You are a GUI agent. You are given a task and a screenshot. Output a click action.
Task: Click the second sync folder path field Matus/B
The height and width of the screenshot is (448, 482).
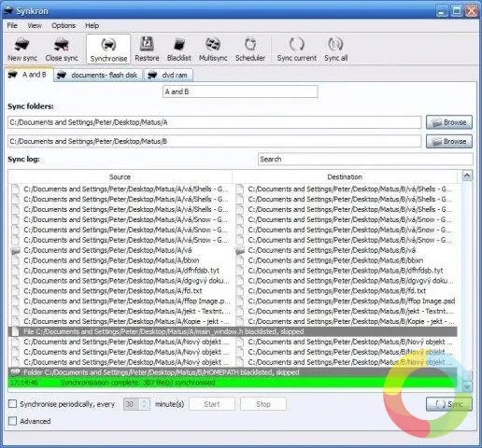point(215,142)
